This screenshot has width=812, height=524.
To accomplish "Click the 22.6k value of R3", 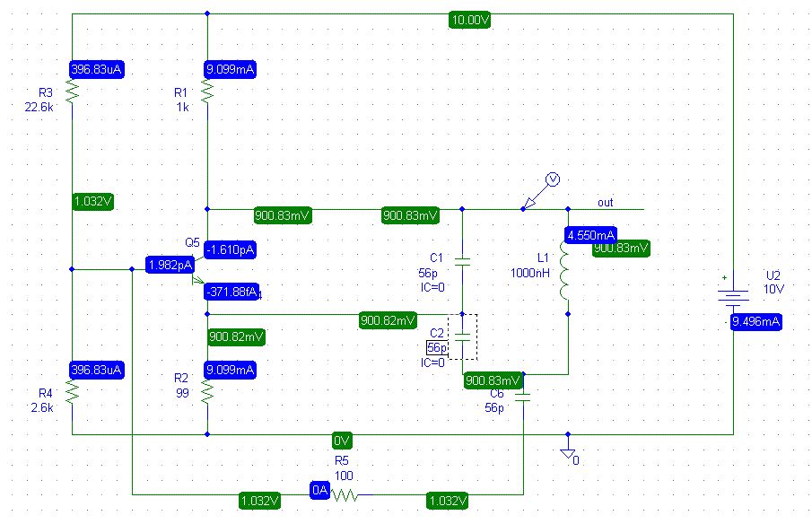I will pos(39,107).
